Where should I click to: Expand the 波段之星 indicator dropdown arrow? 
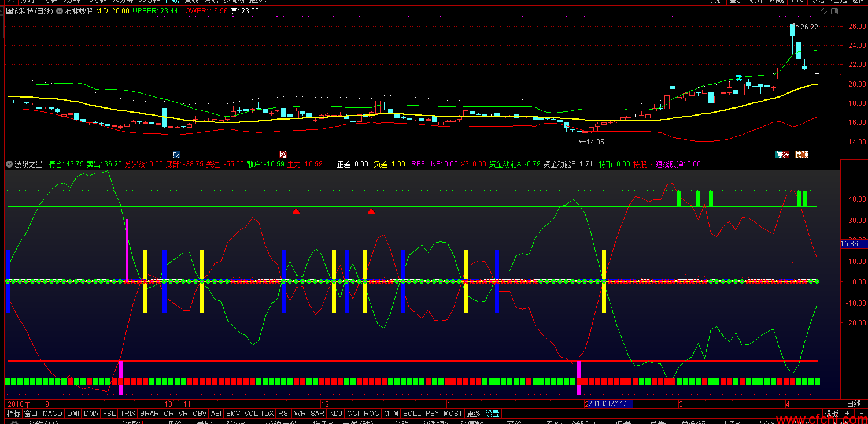click(9, 164)
